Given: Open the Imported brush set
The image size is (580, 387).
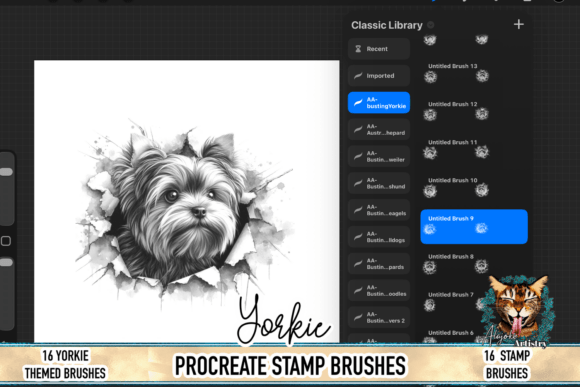Looking at the screenshot, I should pyautogui.click(x=379, y=76).
